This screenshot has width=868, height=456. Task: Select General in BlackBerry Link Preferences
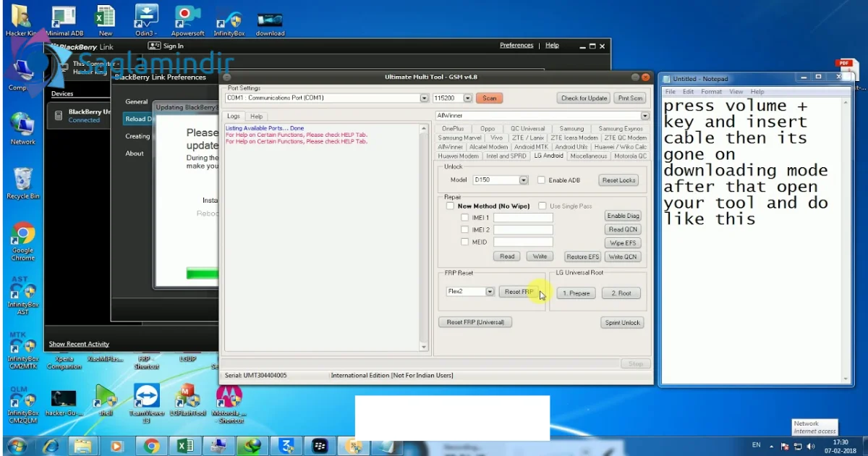(137, 102)
